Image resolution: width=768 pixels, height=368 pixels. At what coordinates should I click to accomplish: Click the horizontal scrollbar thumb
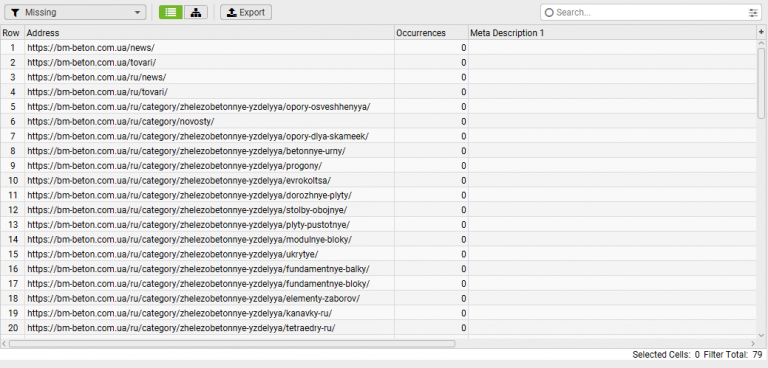tap(232, 343)
